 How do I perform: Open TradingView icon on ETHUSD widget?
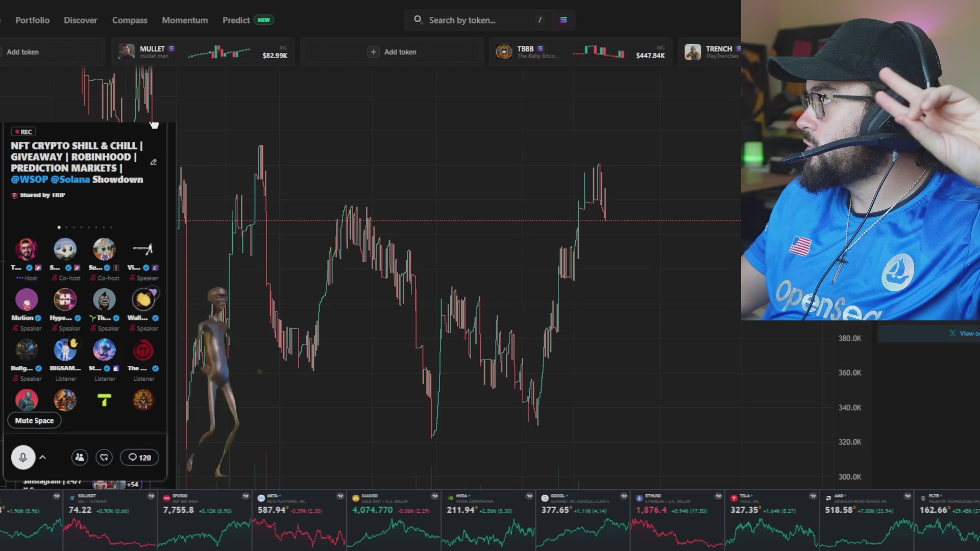point(718,496)
